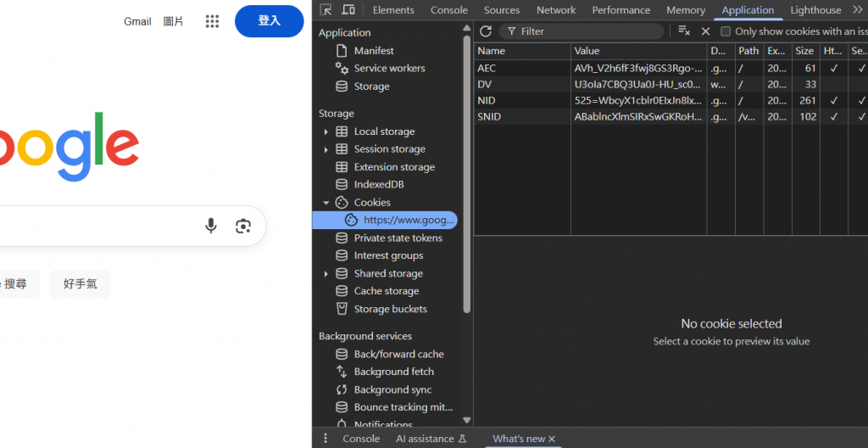Switch to the Memory tab
Viewport: 868px width, 448px height.
tap(686, 10)
